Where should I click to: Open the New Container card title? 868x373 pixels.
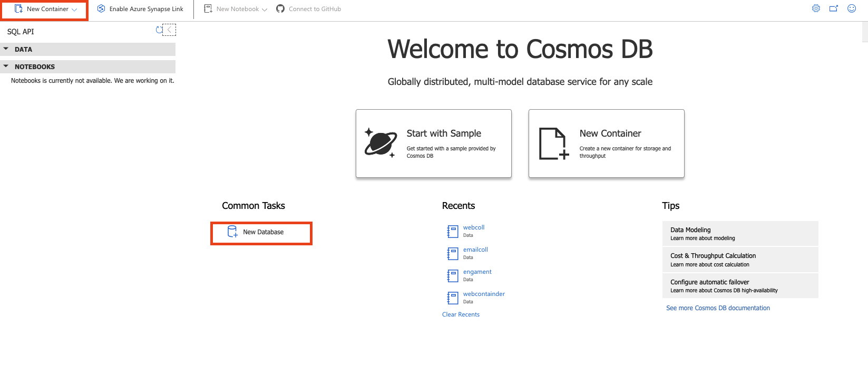coord(610,133)
